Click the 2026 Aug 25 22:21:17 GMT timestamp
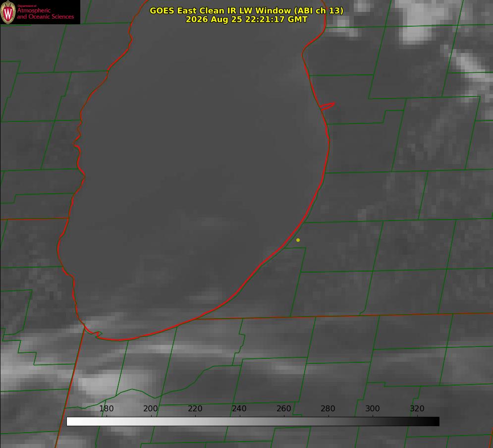 247,19
